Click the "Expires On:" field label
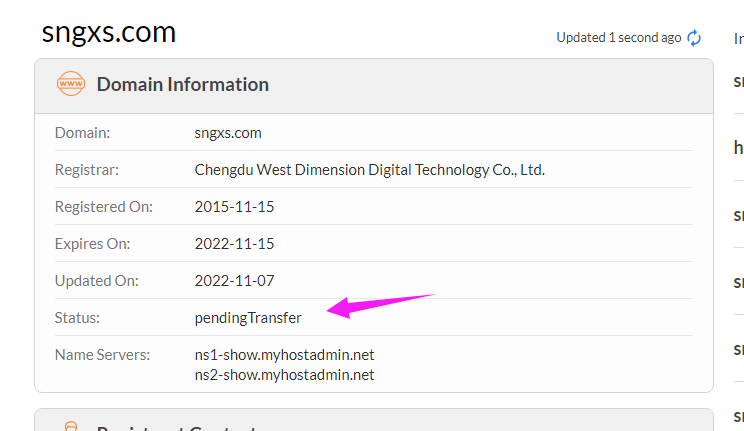The height and width of the screenshot is (431, 744). tap(93, 243)
